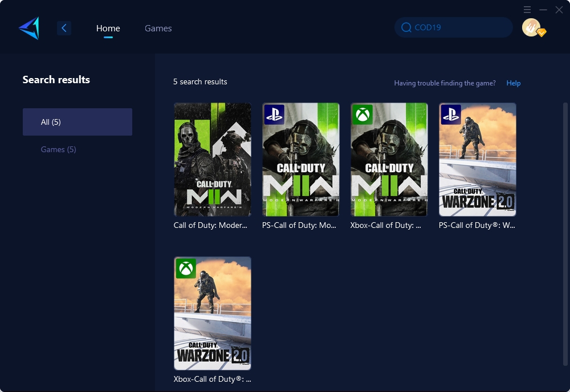Open the user profile avatar

click(x=531, y=27)
